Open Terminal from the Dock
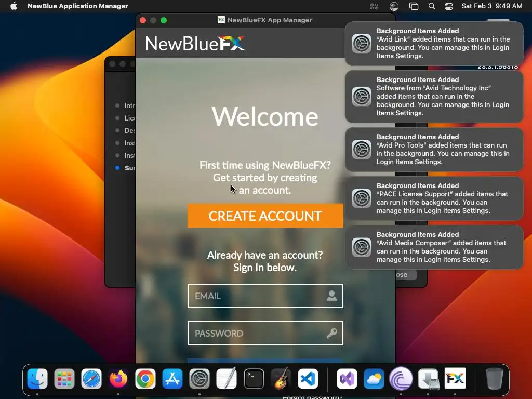This screenshot has height=399, width=532. [x=254, y=378]
